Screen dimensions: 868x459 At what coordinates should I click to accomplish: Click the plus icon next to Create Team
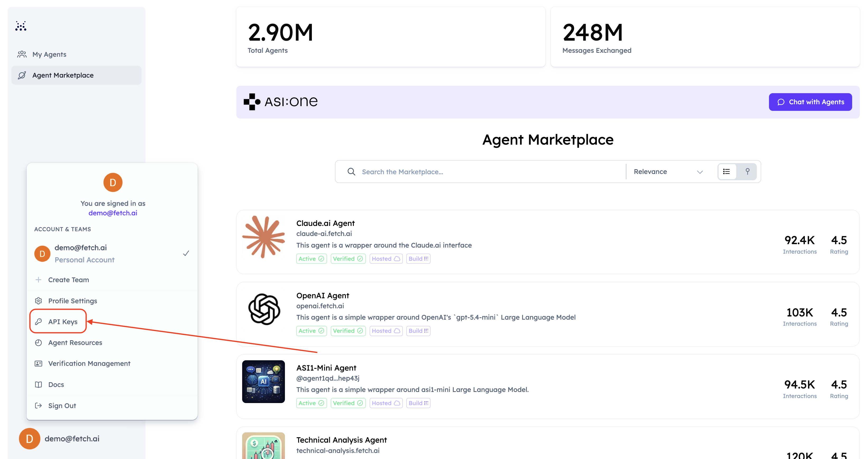[x=38, y=280]
